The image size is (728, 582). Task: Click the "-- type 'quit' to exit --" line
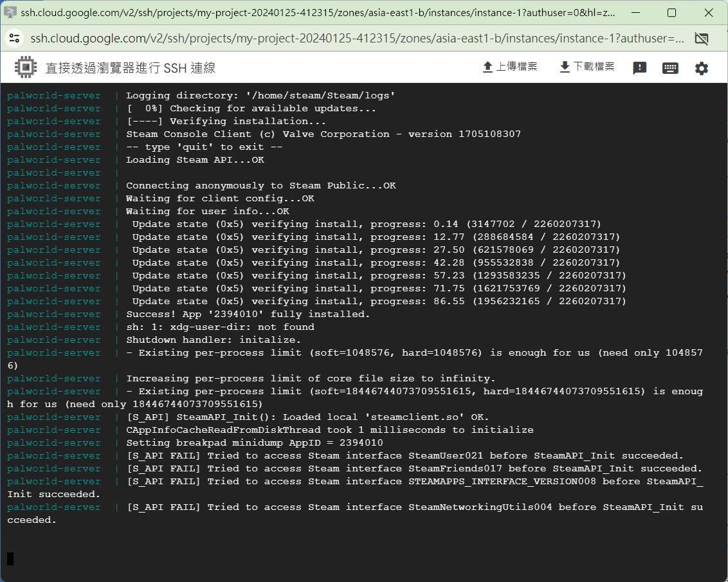[205, 147]
